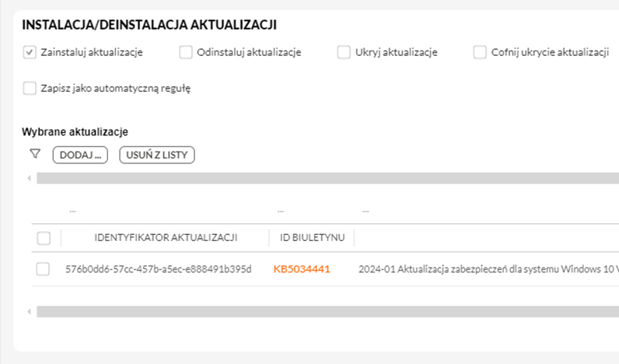Click the DODAJ ... button

click(x=80, y=155)
